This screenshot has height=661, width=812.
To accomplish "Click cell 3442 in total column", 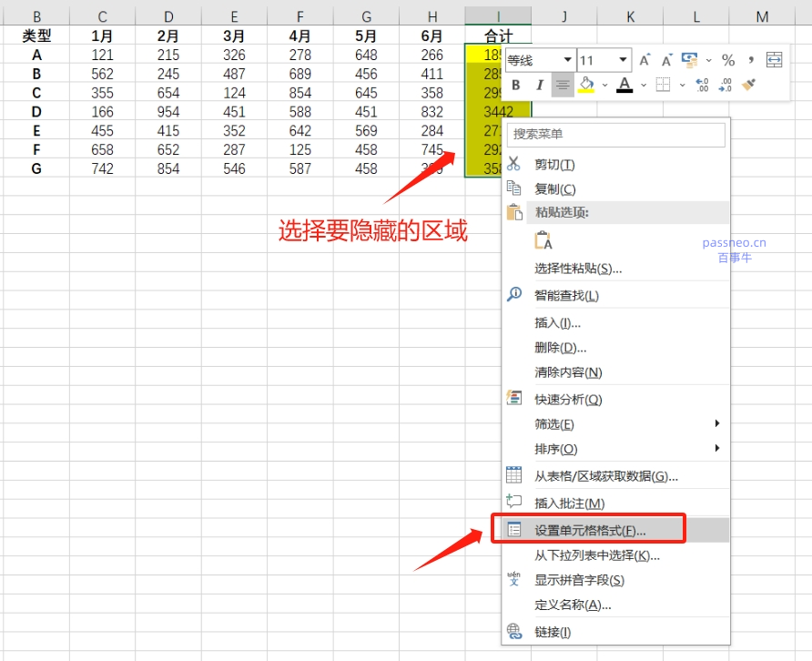I will click(498, 111).
